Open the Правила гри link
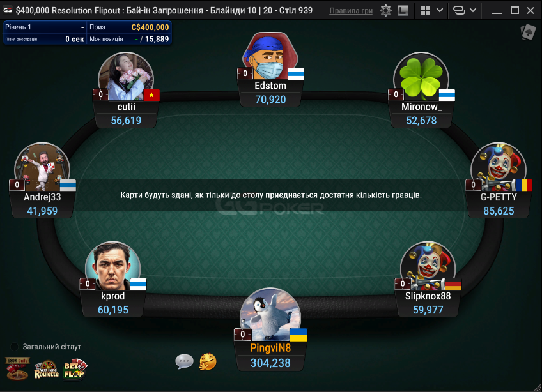Screen dimensions: 542x392 tap(351, 11)
